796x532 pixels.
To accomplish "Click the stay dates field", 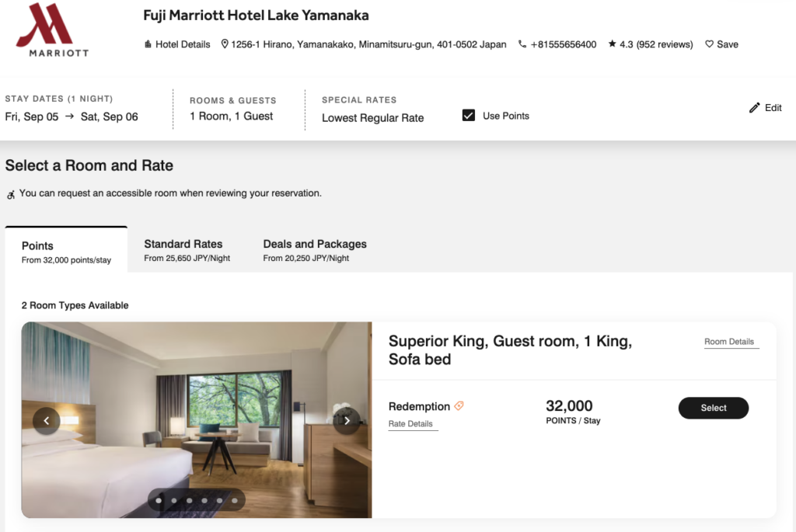I will point(72,116).
